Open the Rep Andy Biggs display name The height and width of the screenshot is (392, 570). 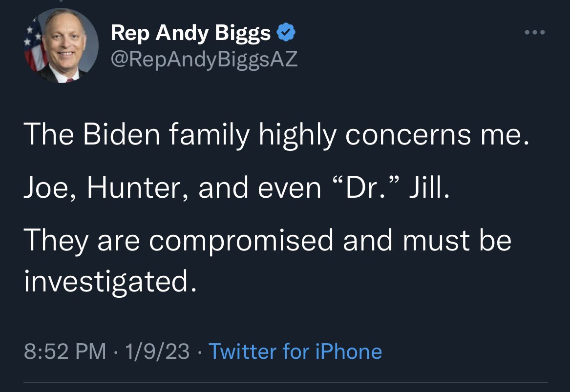pyautogui.click(x=191, y=33)
